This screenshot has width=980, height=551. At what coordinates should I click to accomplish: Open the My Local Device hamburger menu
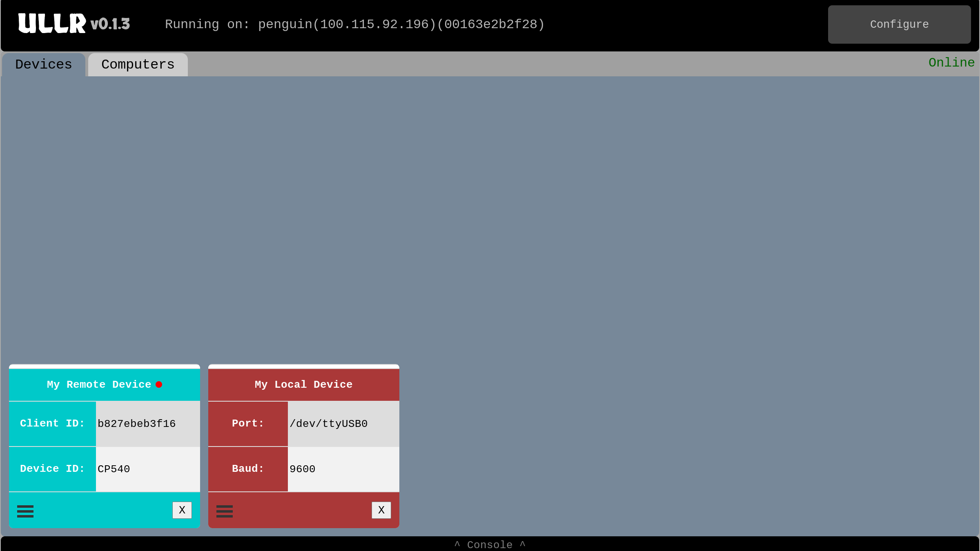(x=225, y=511)
